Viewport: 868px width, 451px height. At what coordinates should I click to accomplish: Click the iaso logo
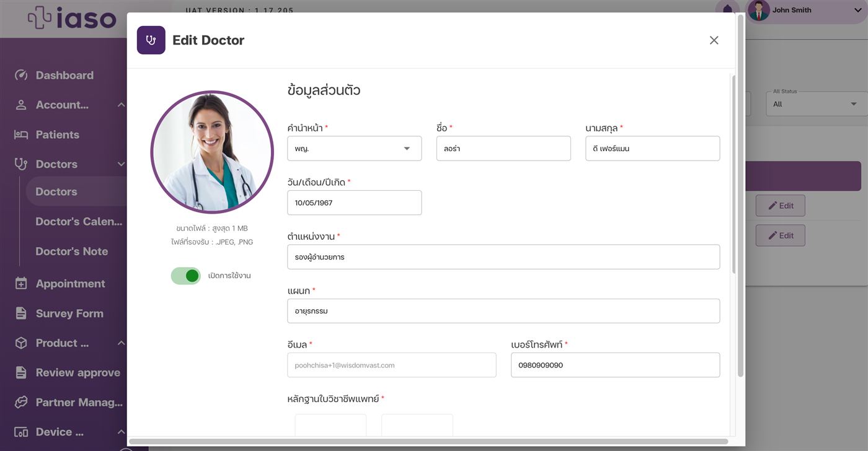72,18
